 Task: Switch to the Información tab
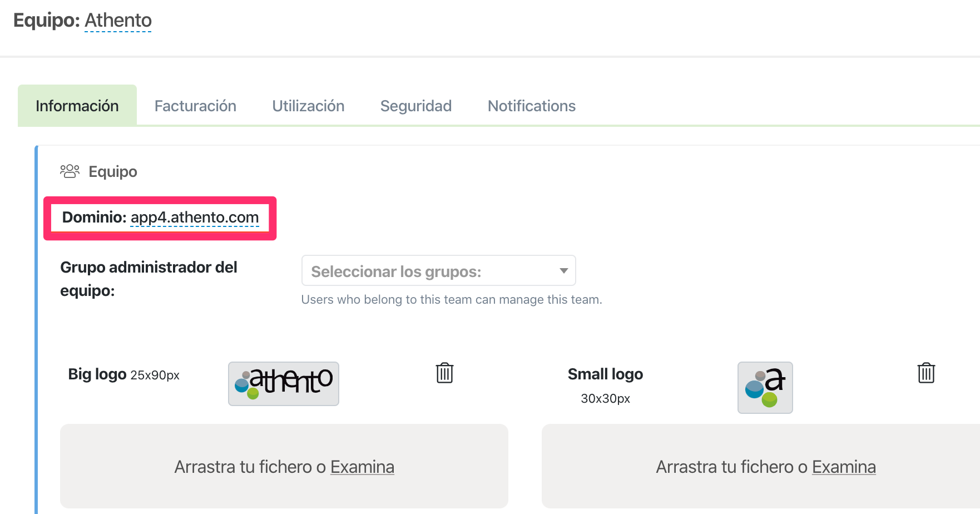(x=77, y=106)
